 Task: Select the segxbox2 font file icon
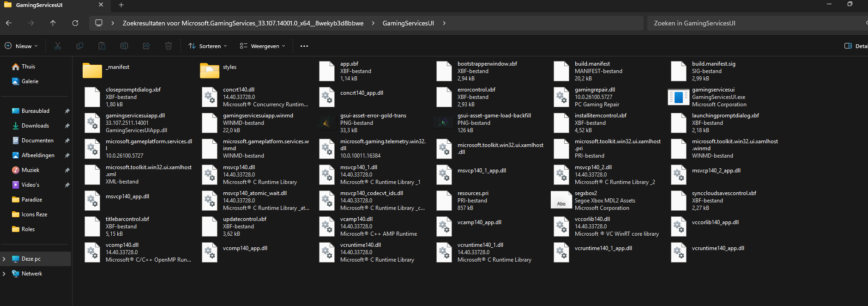tap(561, 200)
